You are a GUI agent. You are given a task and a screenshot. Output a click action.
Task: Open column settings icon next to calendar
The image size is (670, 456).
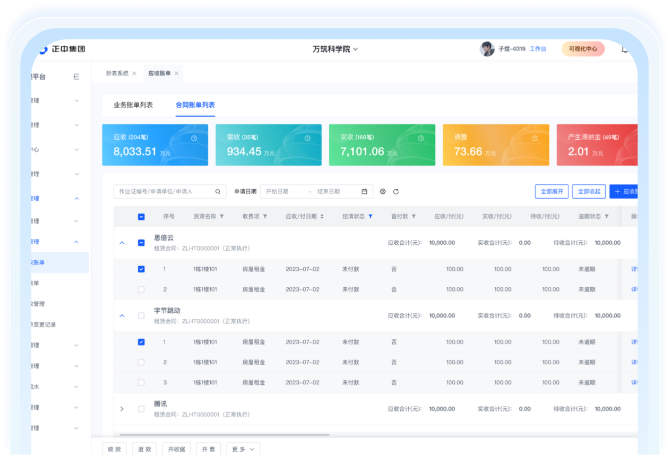pos(382,191)
